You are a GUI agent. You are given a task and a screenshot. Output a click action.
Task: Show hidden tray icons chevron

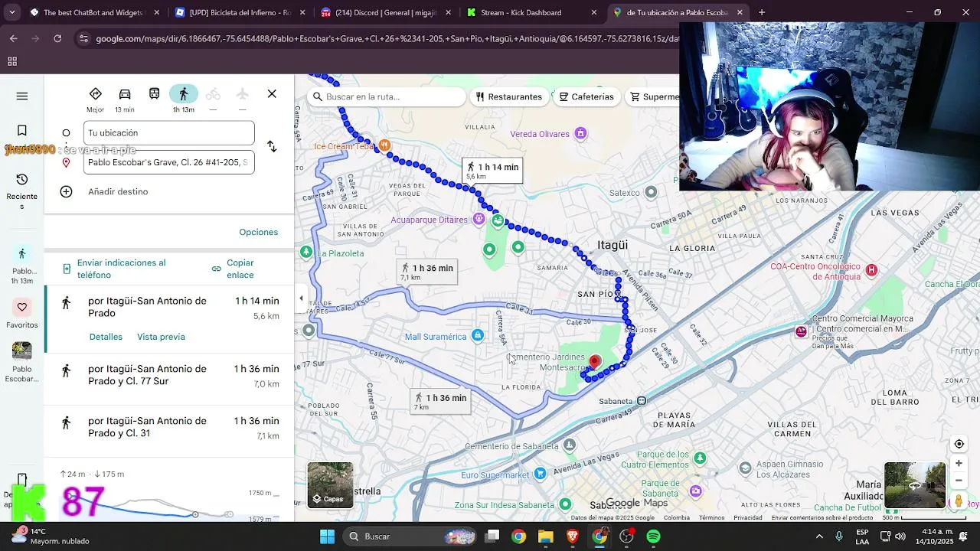click(x=819, y=536)
